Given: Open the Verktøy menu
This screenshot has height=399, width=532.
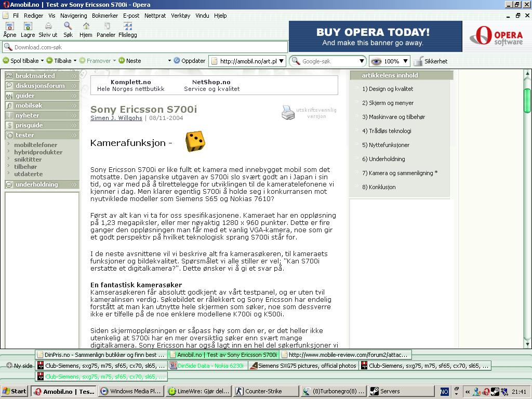Looking at the screenshot, I should [x=180, y=16].
